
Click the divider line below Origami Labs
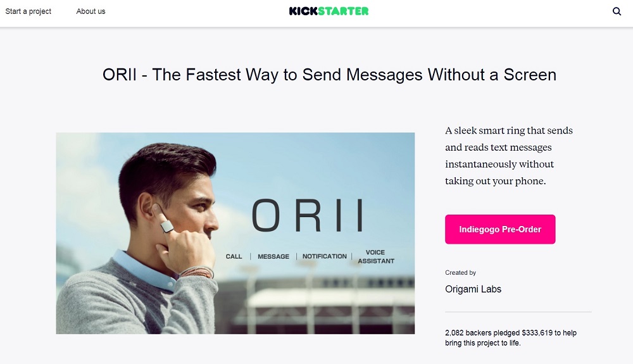(x=518, y=312)
